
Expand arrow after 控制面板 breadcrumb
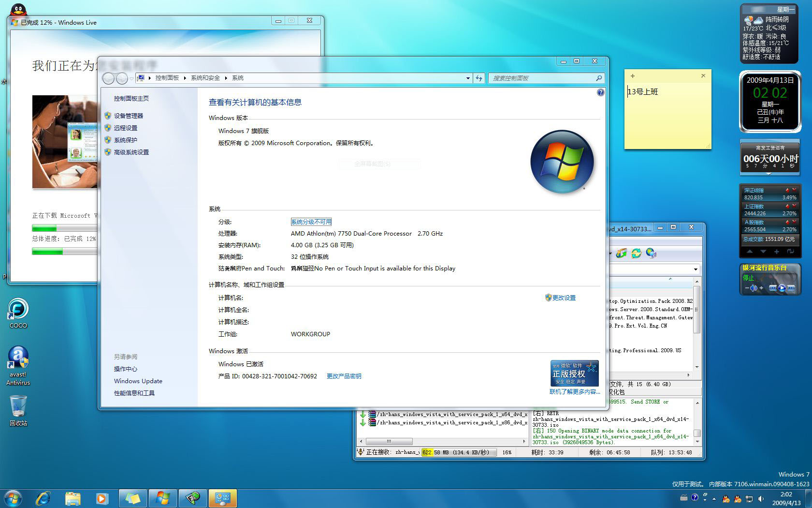point(185,78)
